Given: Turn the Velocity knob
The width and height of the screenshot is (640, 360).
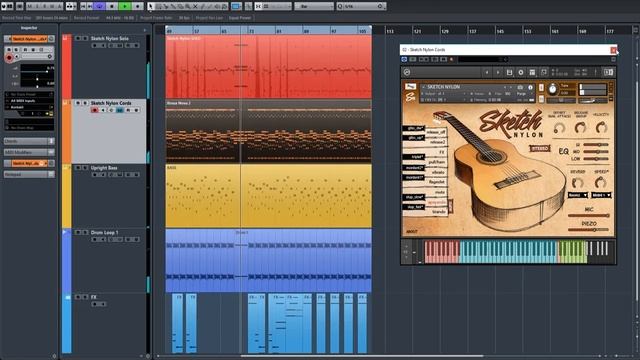Looking at the screenshot, I should [x=601, y=128].
